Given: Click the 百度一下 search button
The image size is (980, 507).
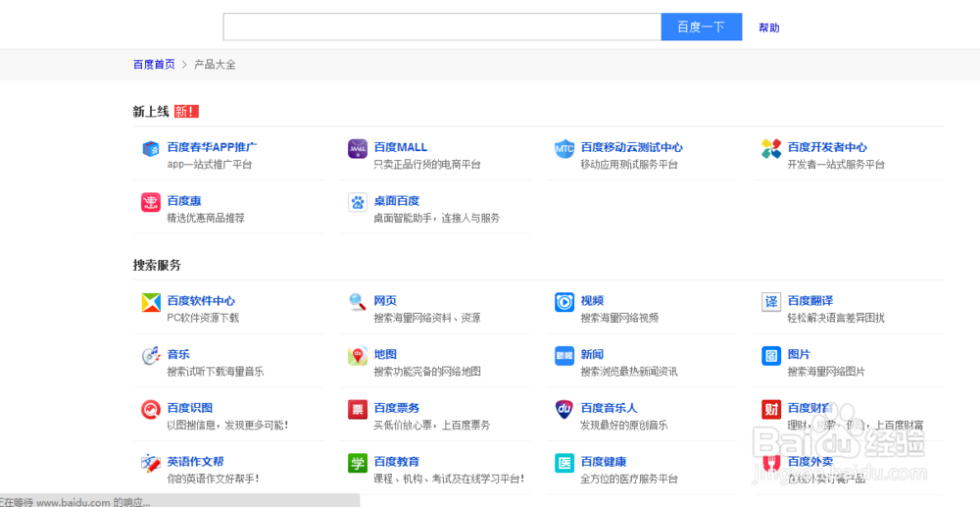Looking at the screenshot, I should tap(702, 26).
